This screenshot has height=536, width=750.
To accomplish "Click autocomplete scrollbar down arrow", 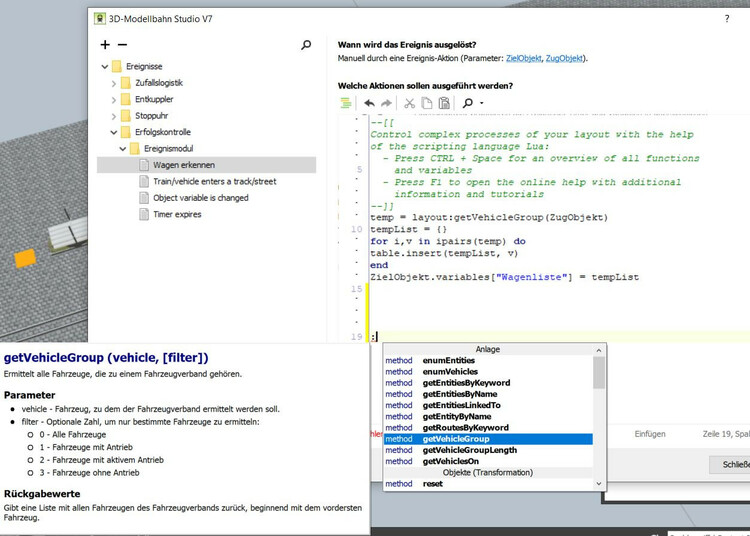I will pos(599,484).
